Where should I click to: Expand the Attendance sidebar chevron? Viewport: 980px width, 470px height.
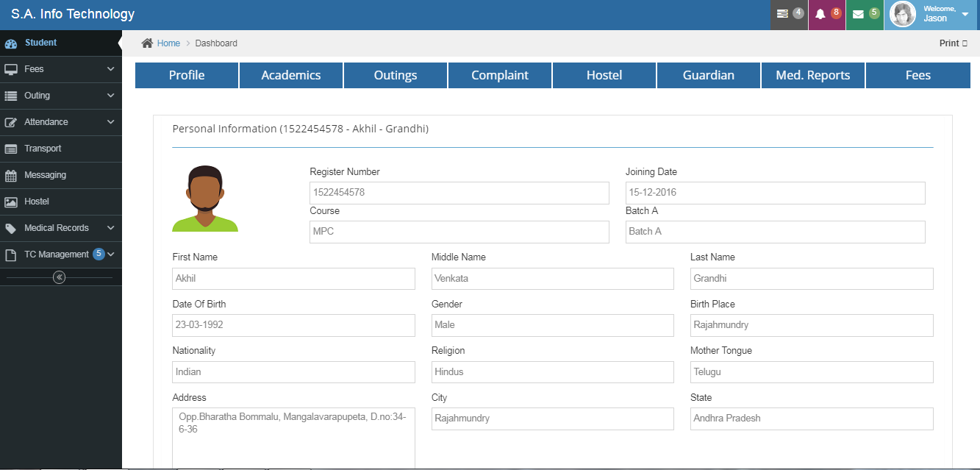[111, 122]
